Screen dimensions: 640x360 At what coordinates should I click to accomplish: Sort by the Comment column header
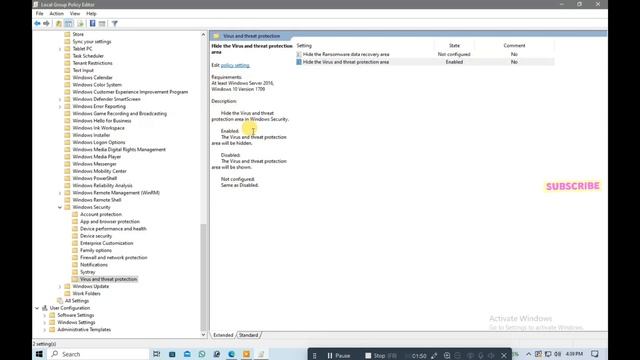[x=514, y=46]
